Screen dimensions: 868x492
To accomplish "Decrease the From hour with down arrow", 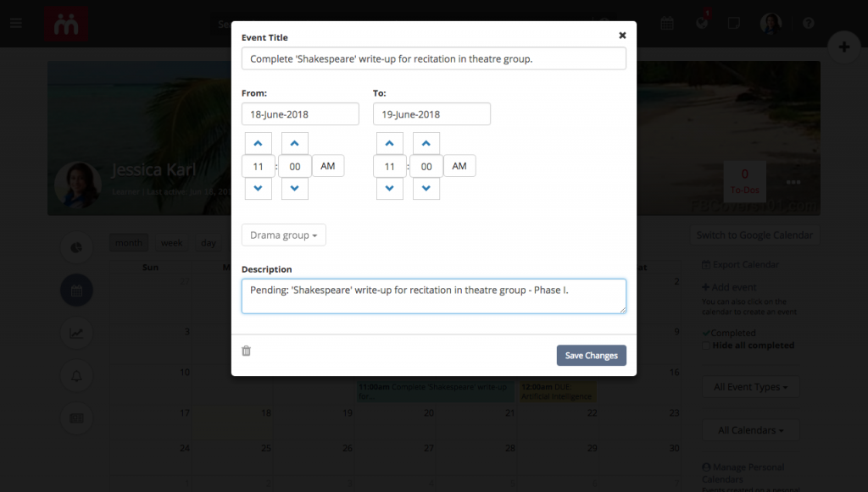I will (258, 189).
